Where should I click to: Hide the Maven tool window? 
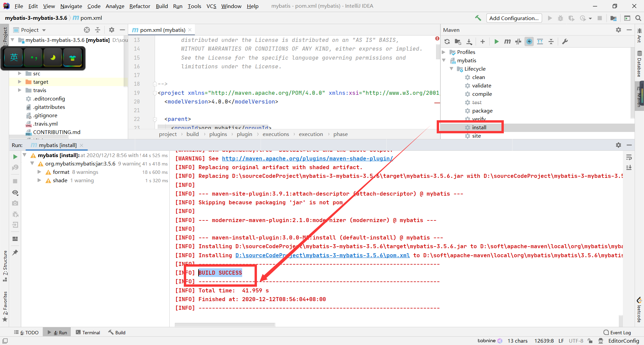629,30
